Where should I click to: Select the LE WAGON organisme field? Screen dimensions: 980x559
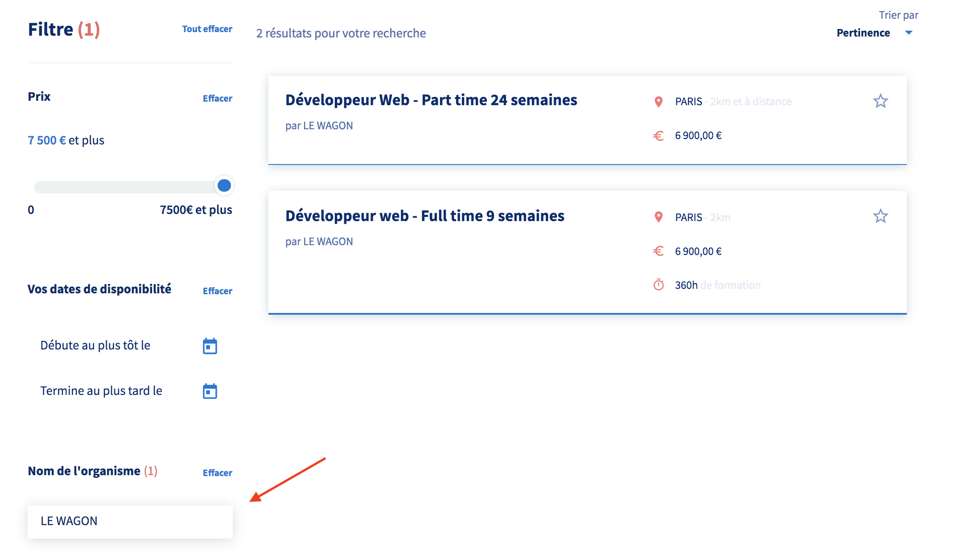tap(130, 522)
